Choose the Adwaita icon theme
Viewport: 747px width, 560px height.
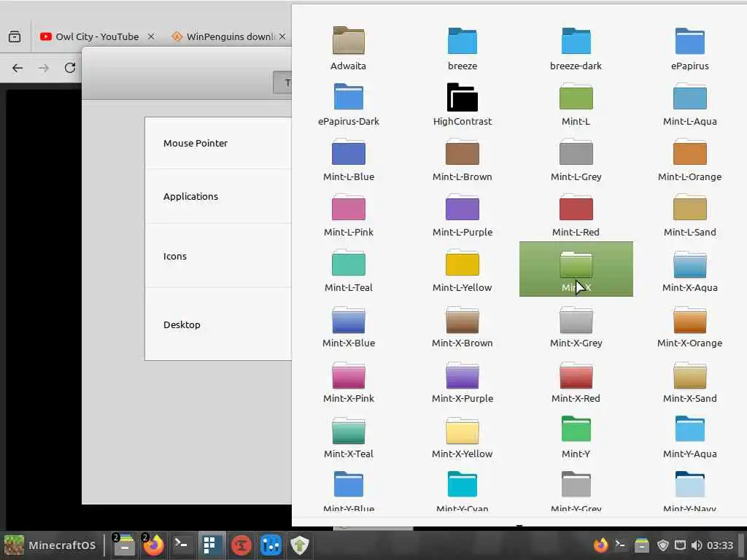coord(348,47)
